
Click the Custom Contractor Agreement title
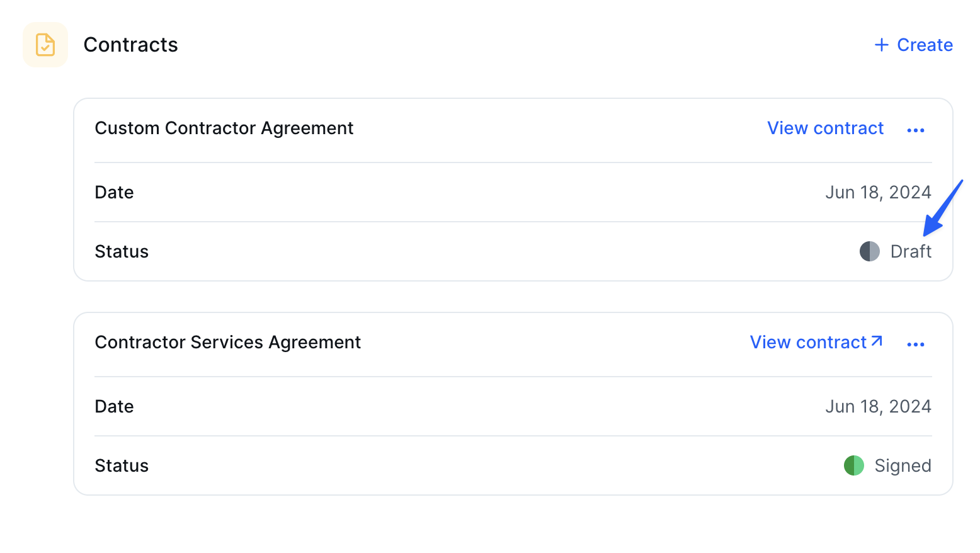(x=224, y=128)
